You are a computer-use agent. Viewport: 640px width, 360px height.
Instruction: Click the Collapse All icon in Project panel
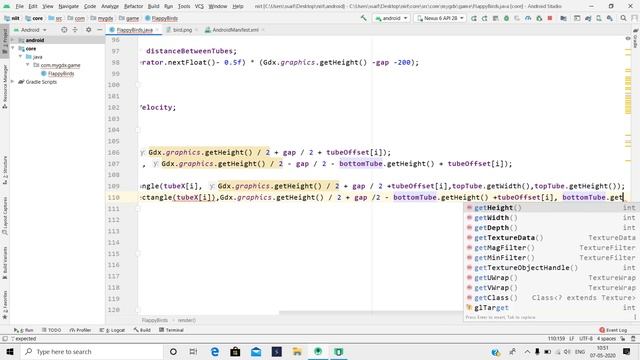pyautogui.click(x=75, y=30)
